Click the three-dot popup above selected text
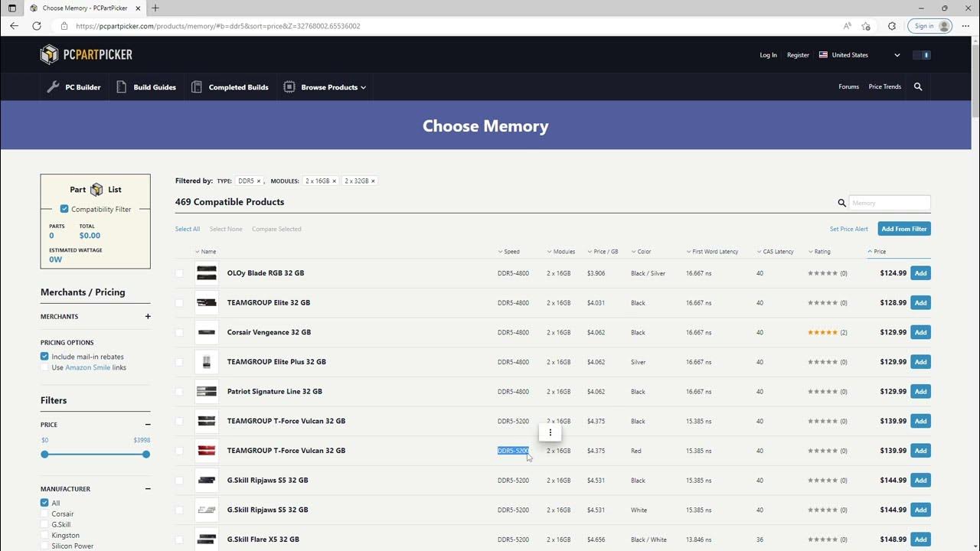980x551 pixels. [550, 432]
